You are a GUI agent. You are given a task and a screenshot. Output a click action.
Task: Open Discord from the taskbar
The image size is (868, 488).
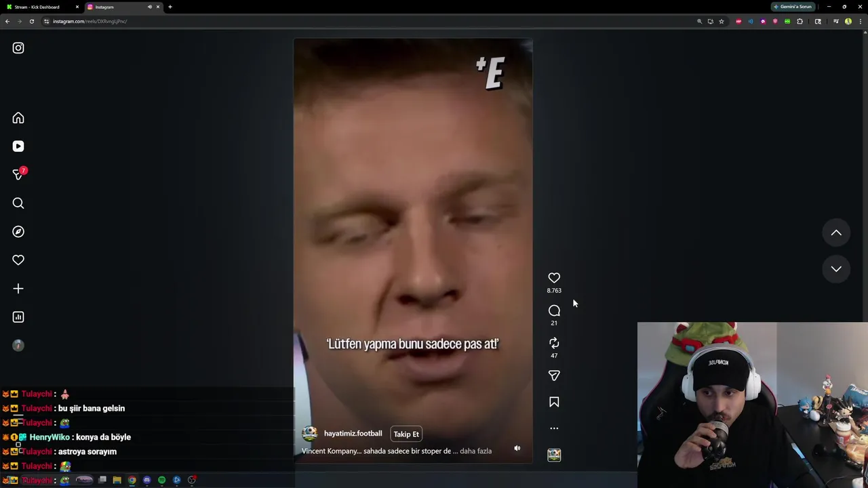[147, 480]
